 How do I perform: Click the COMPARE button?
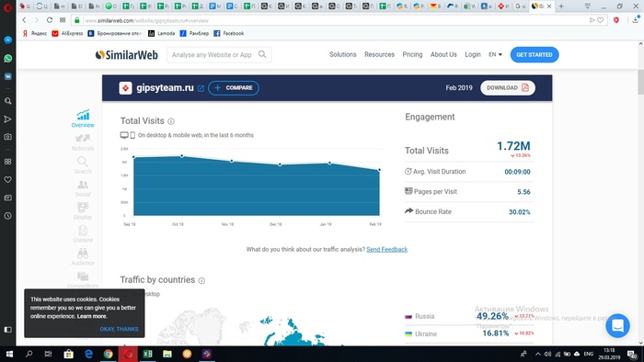click(234, 87)
